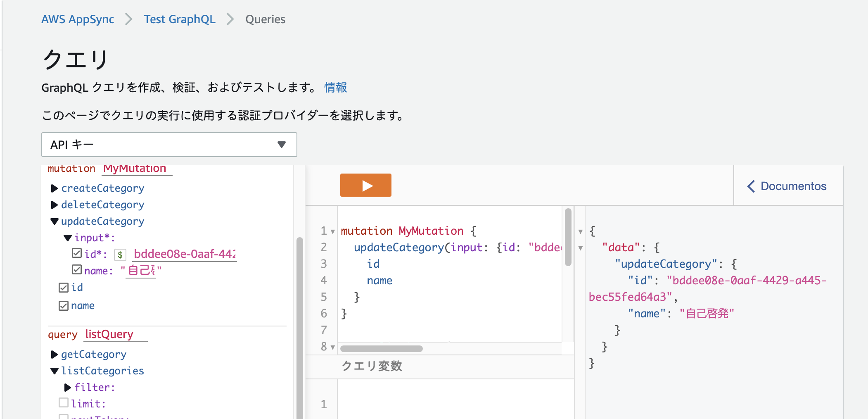Uncheck the name: input checkbox
Screen dimensions: 868x419
click(x=77, y=269)
